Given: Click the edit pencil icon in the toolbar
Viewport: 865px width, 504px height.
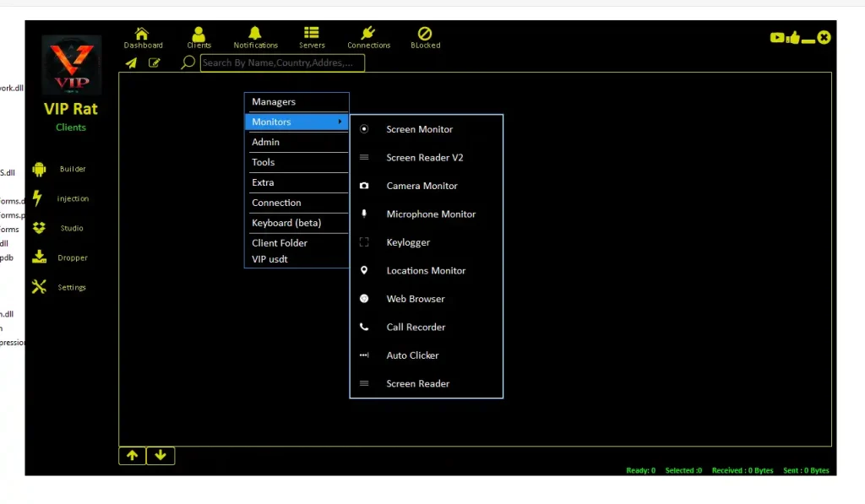Looking at the screenshot, I should click(155, 62).
